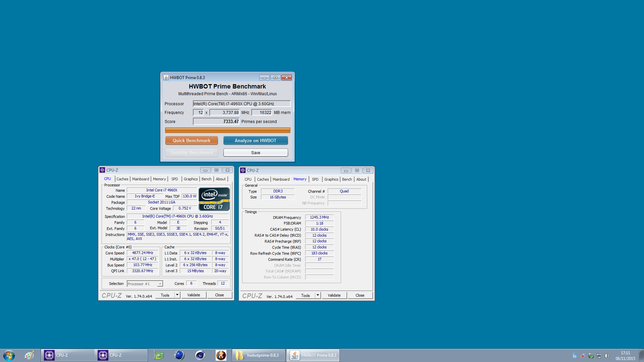The height and width of the screenshot is (362, 644).
Task: Close the Memory tab CPU-Z window
Action: click(x=368, y=170)
